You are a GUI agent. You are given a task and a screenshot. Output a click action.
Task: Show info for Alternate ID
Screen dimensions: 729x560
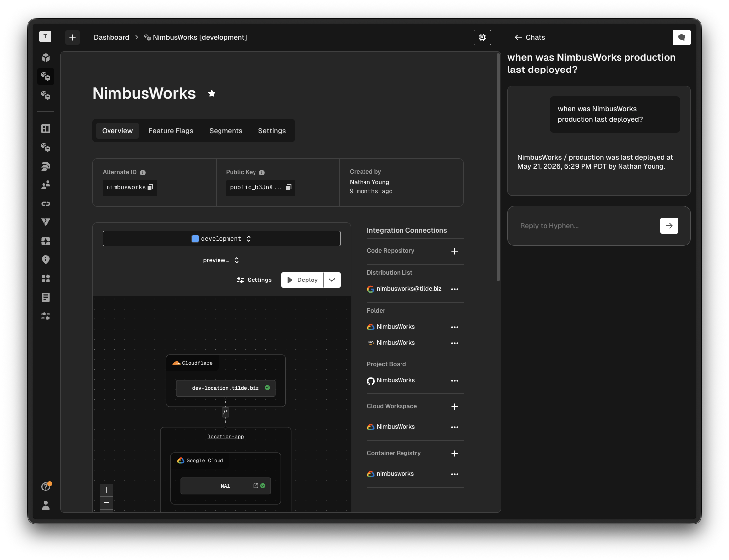pyautogui.click(x=143, y=173)
